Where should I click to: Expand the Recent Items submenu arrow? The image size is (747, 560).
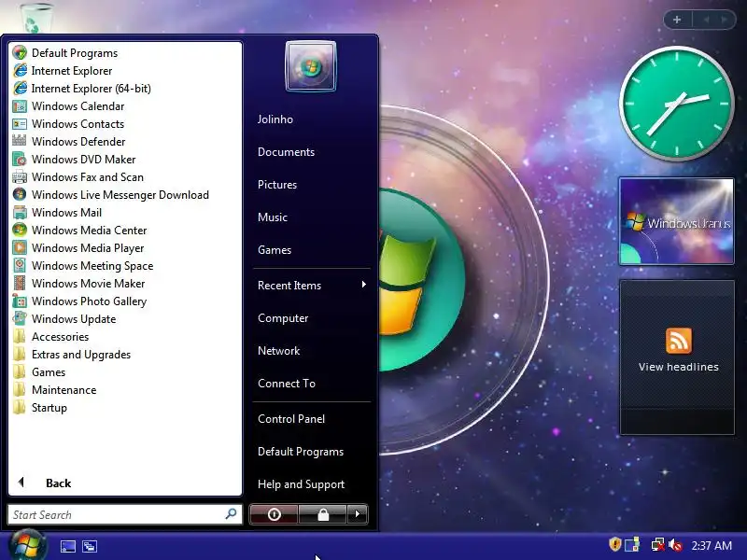coord(364,285)
